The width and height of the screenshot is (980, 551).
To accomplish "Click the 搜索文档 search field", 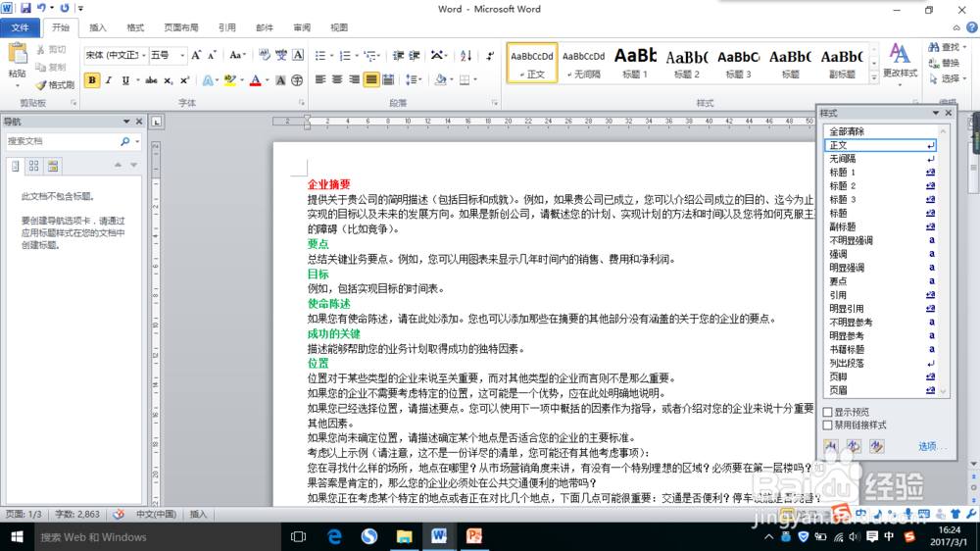I will (x=62, y=142).
